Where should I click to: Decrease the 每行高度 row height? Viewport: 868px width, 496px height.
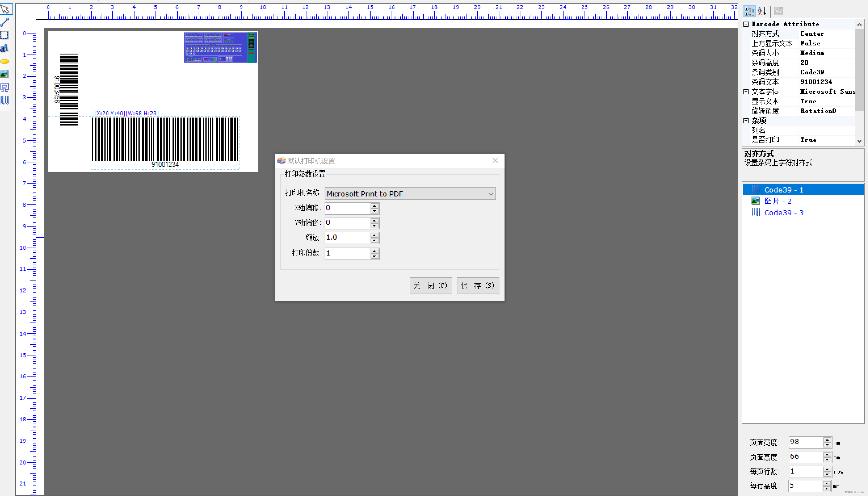(x=827, y=489)
